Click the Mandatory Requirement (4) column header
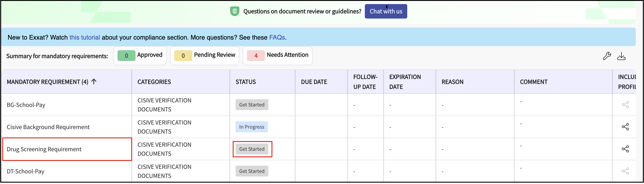This screenshot has height=184, width=644. tap(66, 82)
